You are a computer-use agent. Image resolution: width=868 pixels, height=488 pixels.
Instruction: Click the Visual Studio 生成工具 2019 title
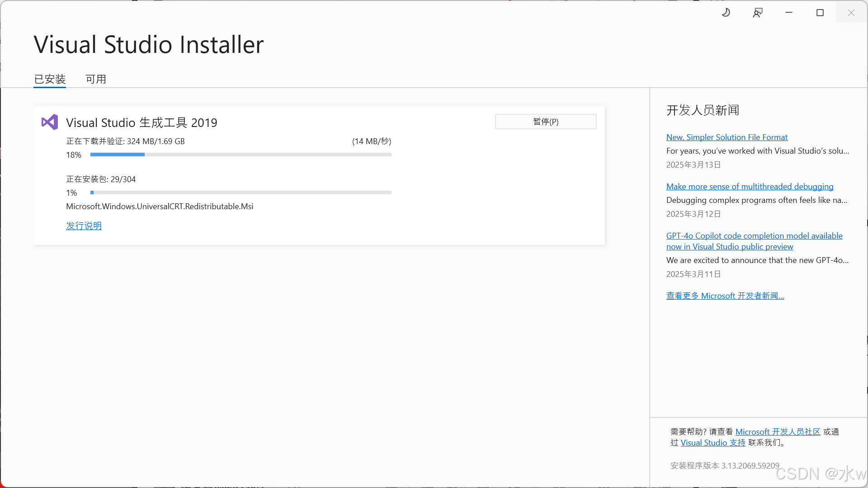(142, 122)
